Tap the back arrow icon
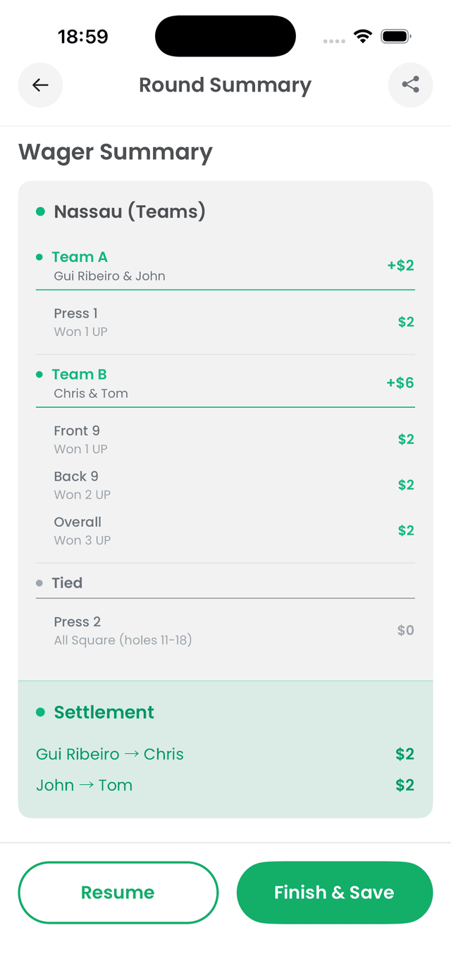Viewport: 451px width, 980px height. [40, 85]
